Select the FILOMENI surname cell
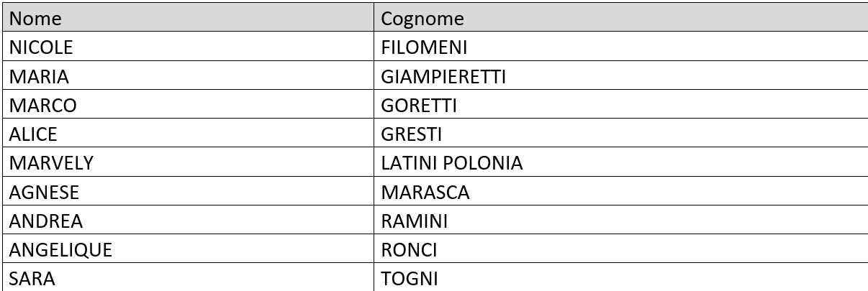The width and height of the screenshot is (868, 291). pos(424,47)
